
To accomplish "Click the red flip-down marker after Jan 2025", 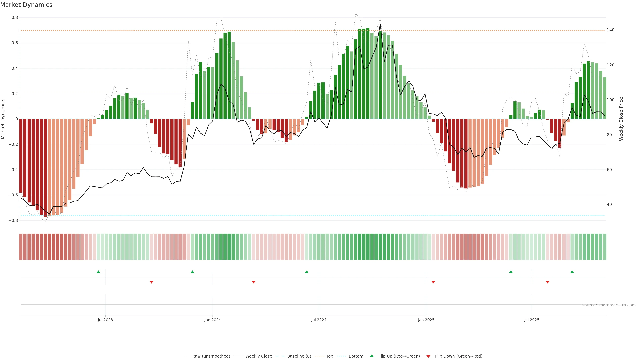I will pyautogui.click(x=433, y=282).
